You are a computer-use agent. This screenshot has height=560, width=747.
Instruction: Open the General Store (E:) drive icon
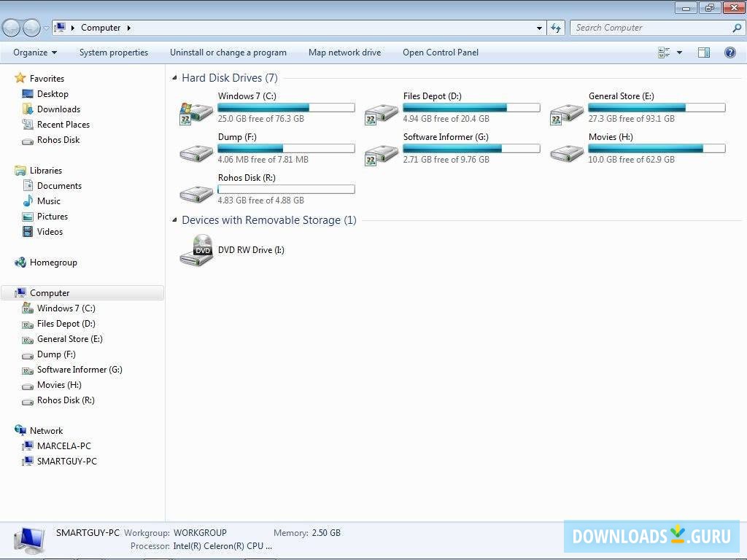[x=566, y=113]
